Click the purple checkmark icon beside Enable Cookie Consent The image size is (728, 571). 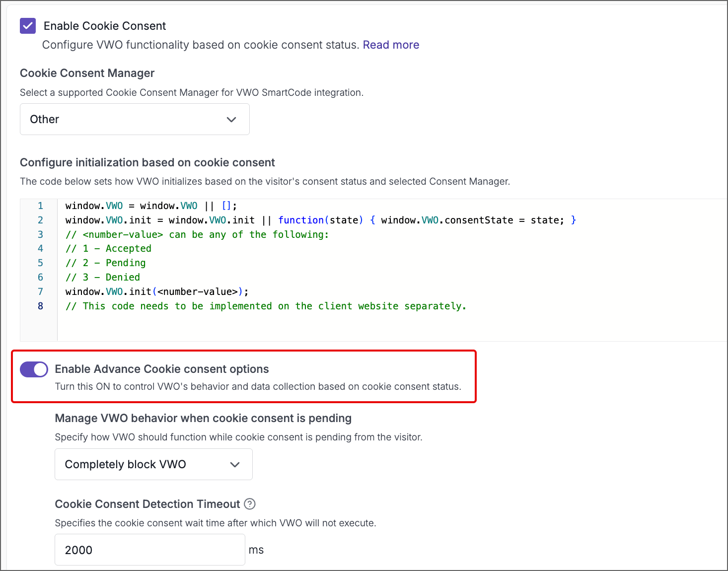[27, 25]
